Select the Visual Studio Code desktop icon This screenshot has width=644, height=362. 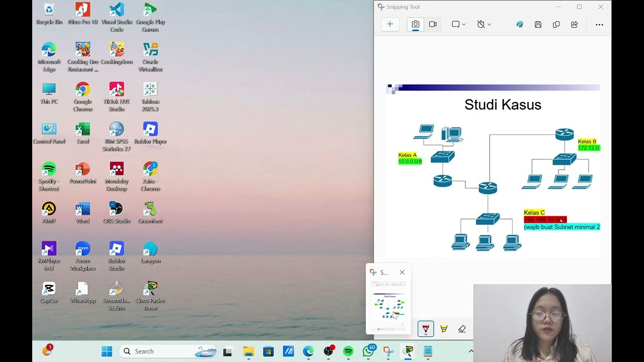tap(116, 17)
